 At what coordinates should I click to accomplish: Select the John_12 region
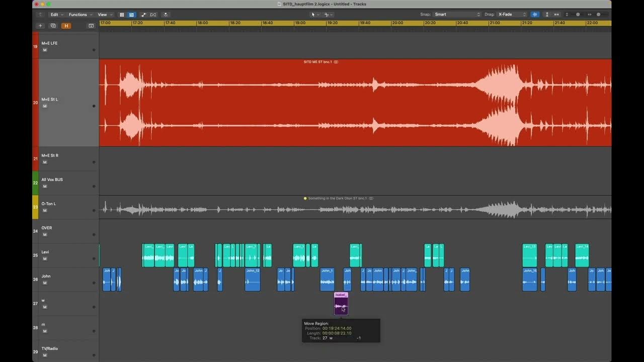coord(253,280)
